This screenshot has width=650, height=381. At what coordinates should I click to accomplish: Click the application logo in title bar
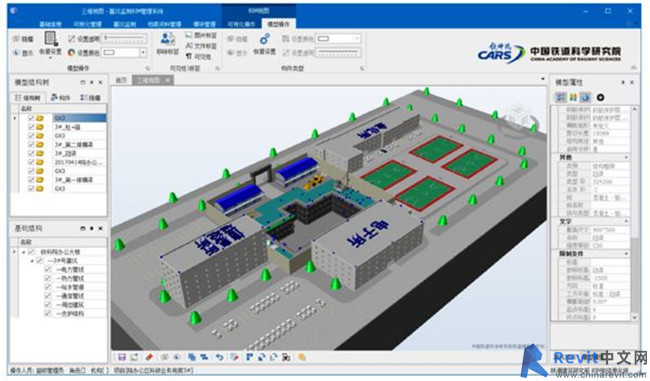[14, 10]
